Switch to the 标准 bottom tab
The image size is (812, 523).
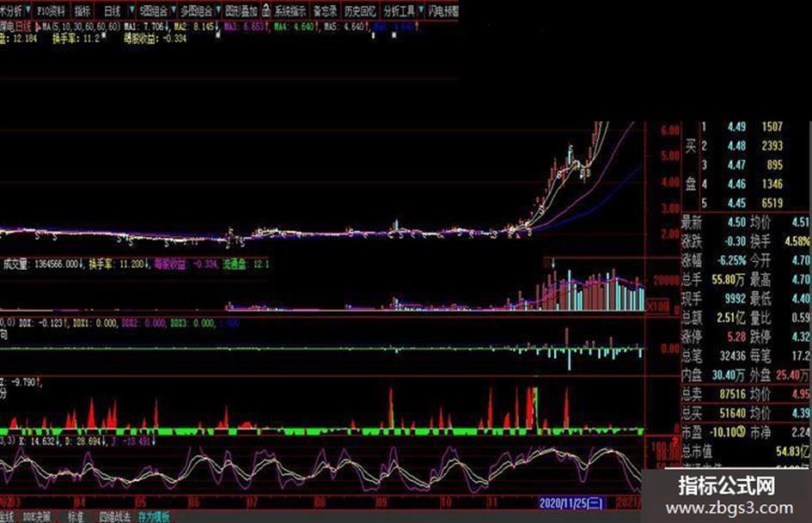point(76,517)
